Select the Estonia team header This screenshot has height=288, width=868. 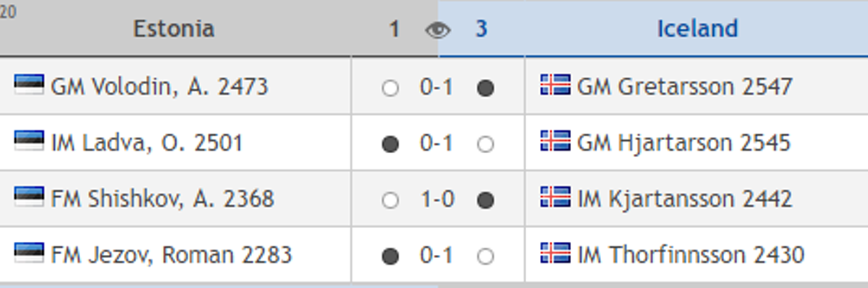(x=174, y=29)
